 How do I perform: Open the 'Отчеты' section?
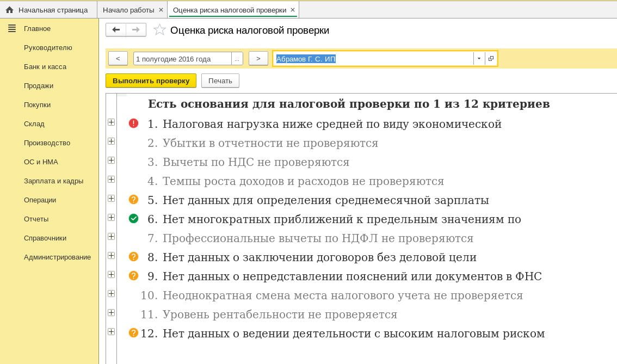(36, 219)
